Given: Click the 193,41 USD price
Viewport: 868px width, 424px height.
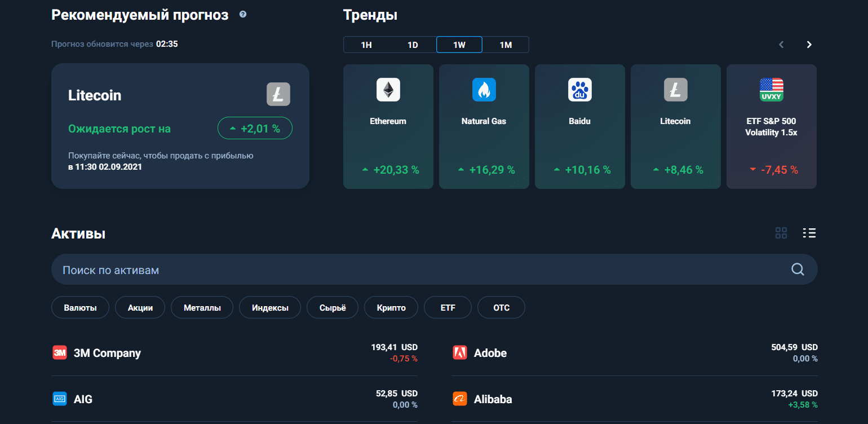Looking at the screenshot, I should pos(395,347).
